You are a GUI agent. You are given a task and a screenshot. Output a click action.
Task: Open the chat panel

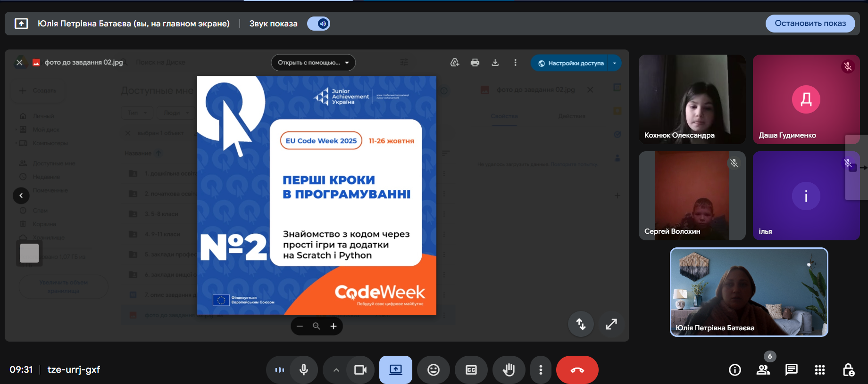pos(791,370)
